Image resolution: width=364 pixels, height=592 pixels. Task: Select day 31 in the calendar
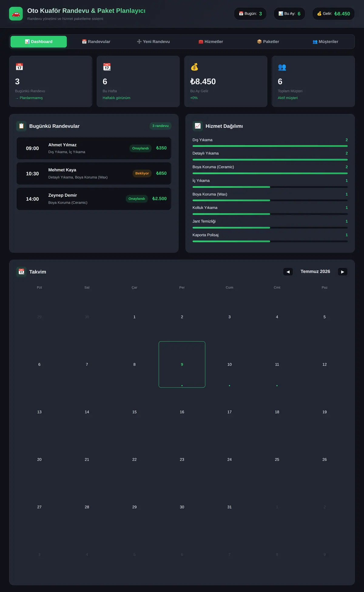pos(230,507)
